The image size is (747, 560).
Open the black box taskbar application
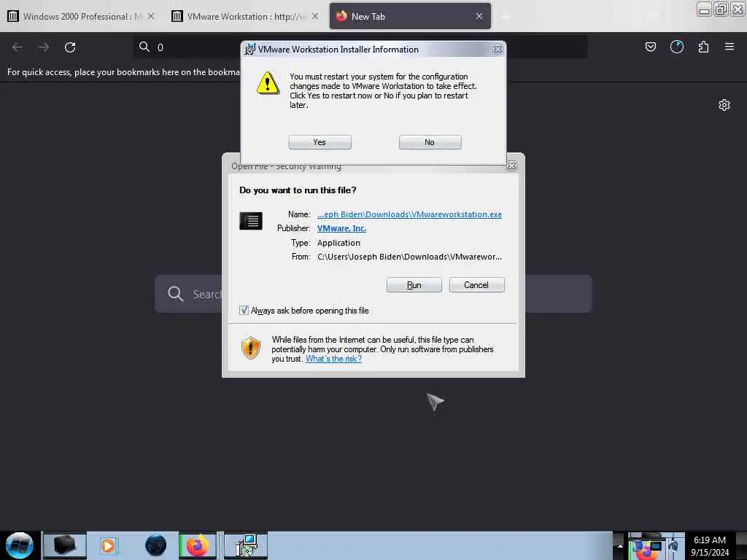(x=65, y=545)
